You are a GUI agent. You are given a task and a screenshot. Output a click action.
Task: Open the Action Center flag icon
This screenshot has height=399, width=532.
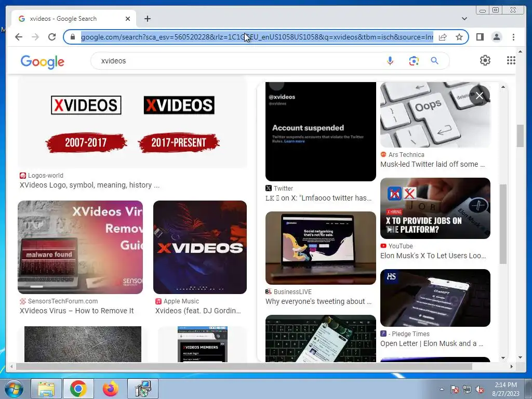[455, 389]
